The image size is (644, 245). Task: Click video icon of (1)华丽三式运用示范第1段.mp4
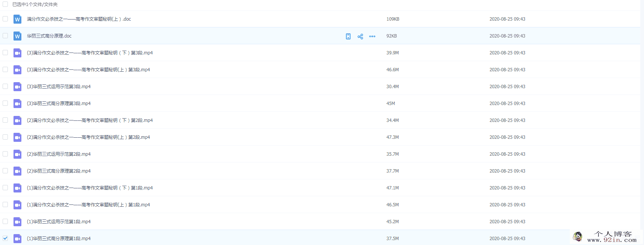point(17,222)
